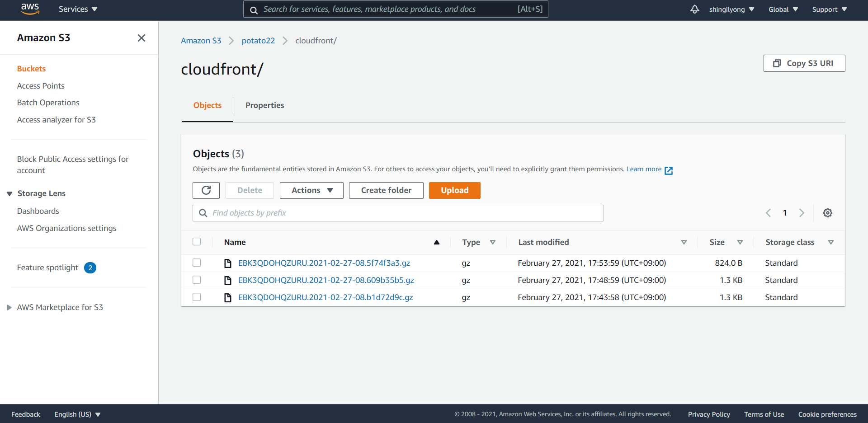Check the box for b1d72d9c.gz file
Viewport: 868px width, 423px height.
[197, 297]
